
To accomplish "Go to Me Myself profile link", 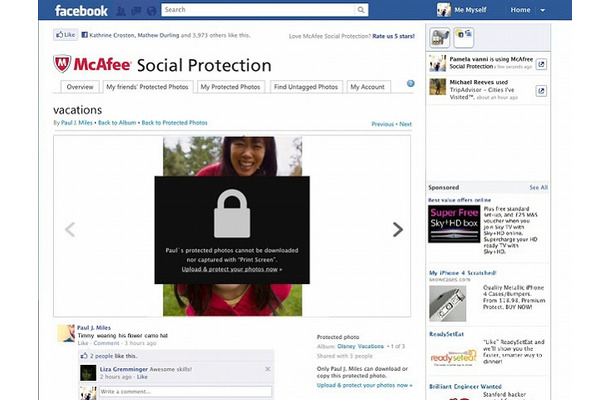I will click(x=470, y=10).
